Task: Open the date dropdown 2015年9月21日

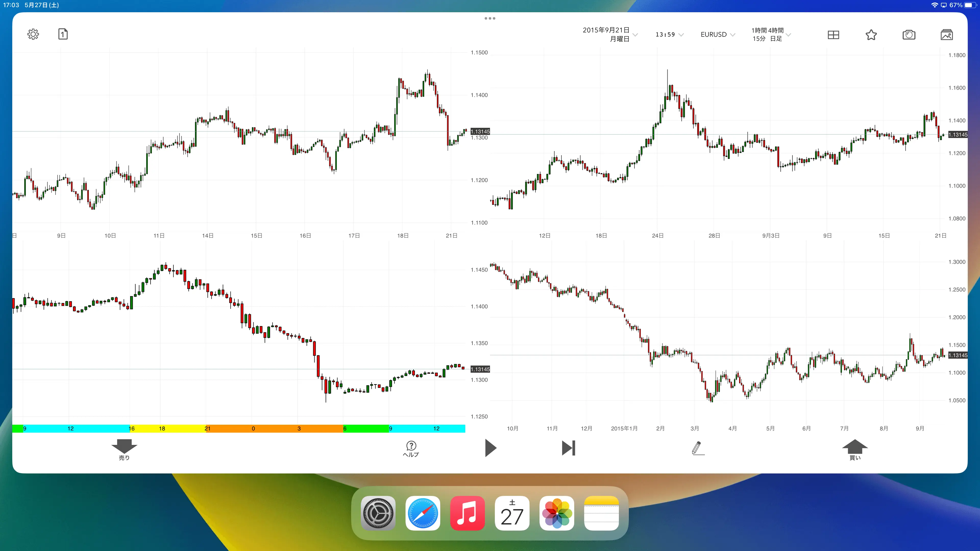Action: pyautogui.click(x=610, y=34)
